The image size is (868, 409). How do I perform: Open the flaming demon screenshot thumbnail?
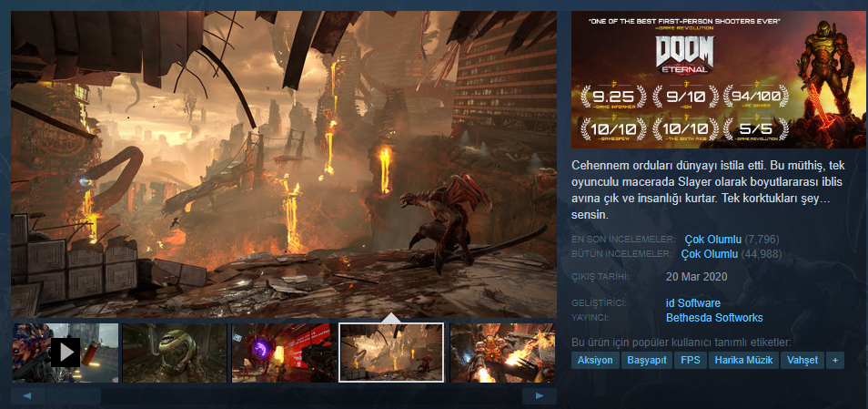(x=502, y=353)
